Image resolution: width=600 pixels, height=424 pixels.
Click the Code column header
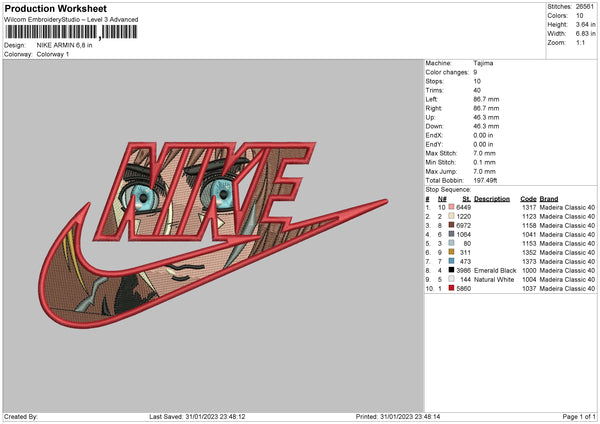(528, 199)
